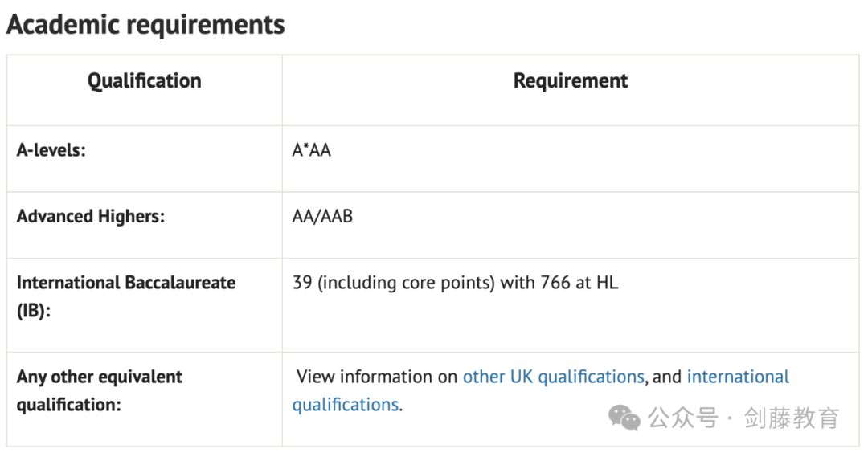Click the 39 including core points text
The image size is (868, 453).
pos(393,283)
